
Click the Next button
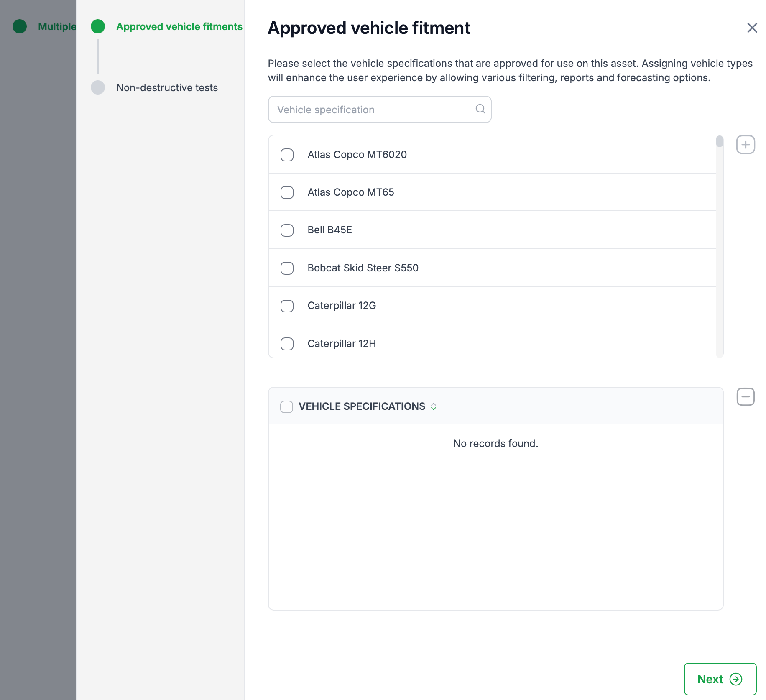(x=720, y=679)
